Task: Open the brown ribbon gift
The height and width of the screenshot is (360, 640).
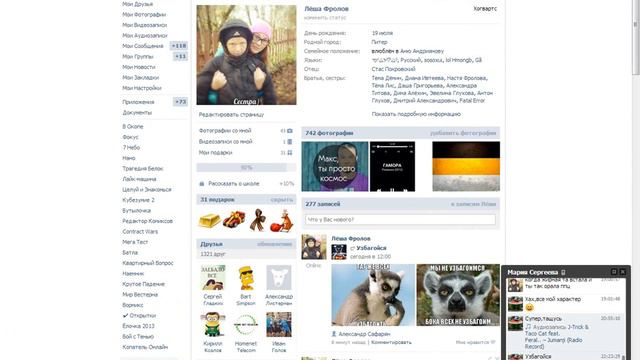Action: click(x=258, y=220)
